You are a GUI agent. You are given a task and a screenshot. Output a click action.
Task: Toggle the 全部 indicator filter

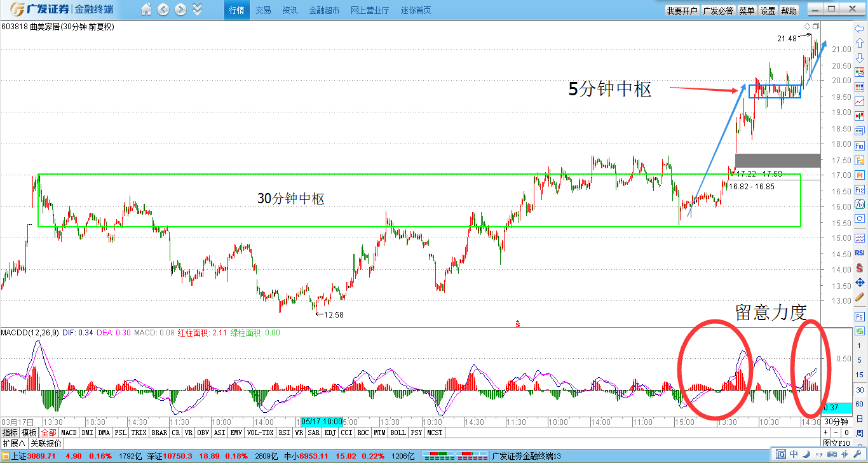[50, 433]
